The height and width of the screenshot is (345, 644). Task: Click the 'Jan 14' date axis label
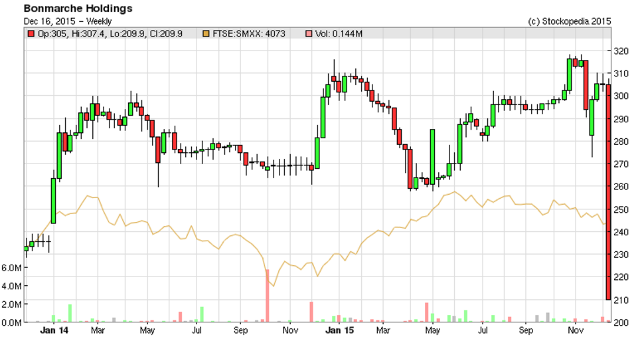click(x=54, y=330)
